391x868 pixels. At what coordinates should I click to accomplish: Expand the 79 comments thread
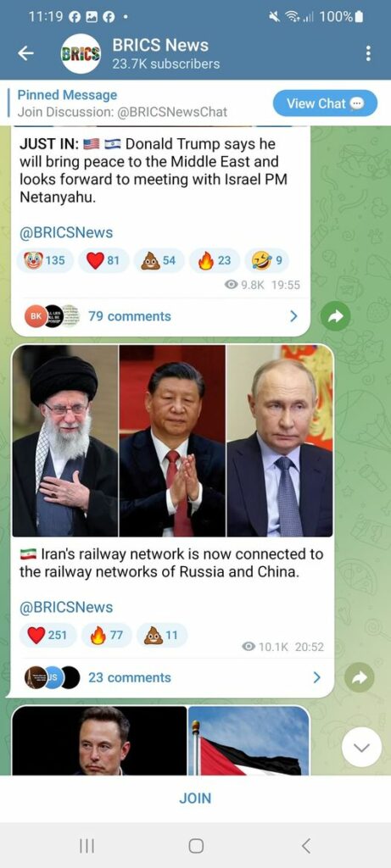[x=160, y=316]
